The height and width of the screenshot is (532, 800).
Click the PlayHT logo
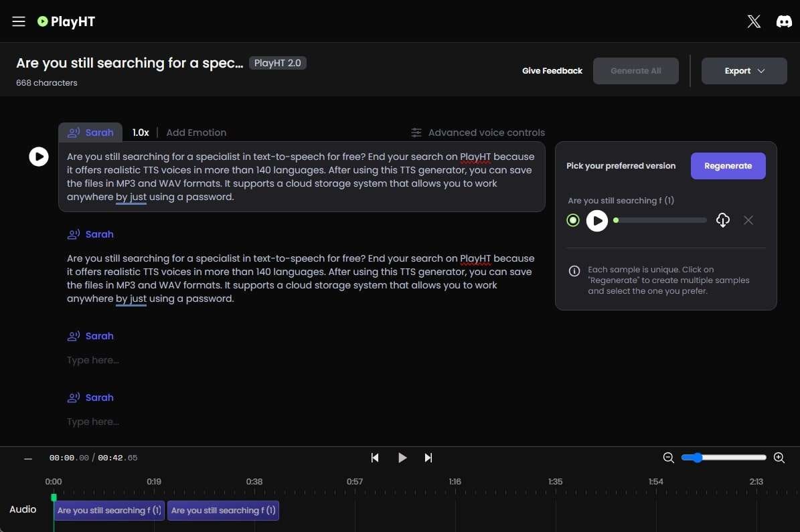66,21
